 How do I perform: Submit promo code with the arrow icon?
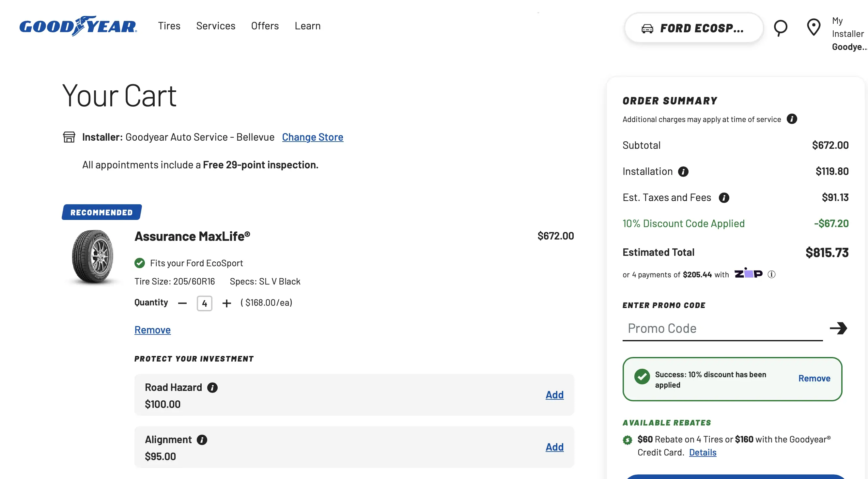pyautogui.click(x=839, y=329)
